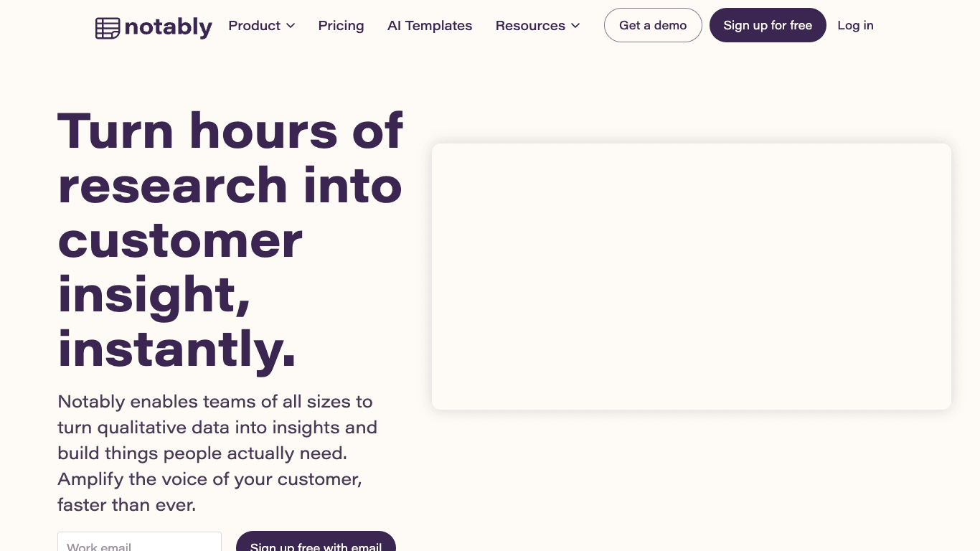
Task: Expand the chevron beside Resources
Action: coord(575,26)
